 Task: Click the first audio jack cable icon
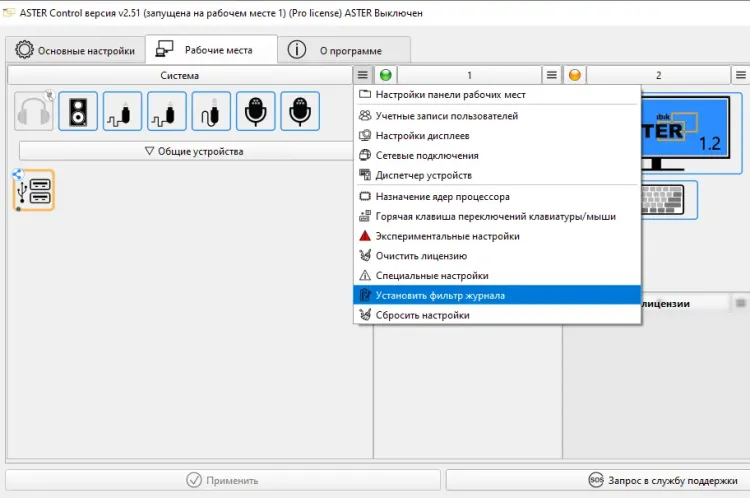[x=123, y=111]
